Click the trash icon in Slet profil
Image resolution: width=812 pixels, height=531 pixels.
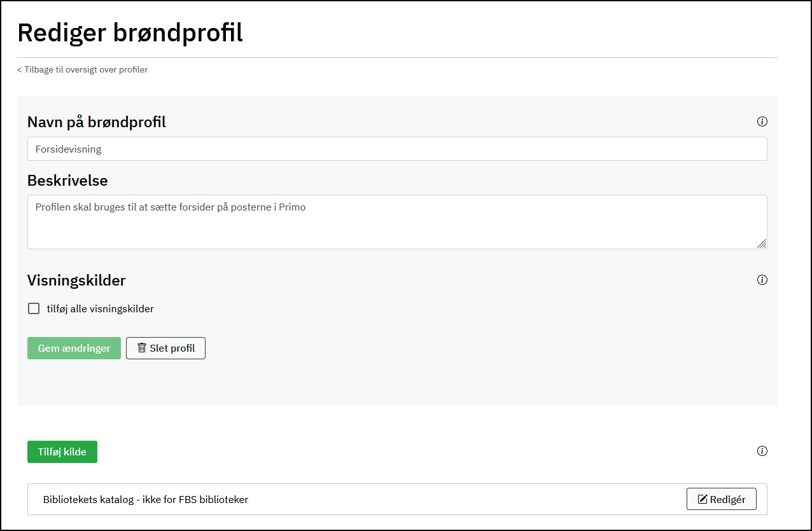pos(142,348)
